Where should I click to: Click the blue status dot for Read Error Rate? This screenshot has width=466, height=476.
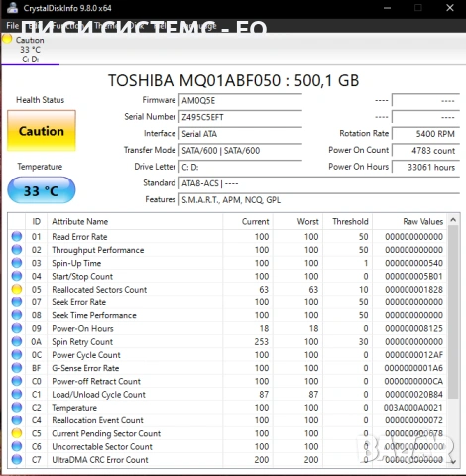click(17, 236)
